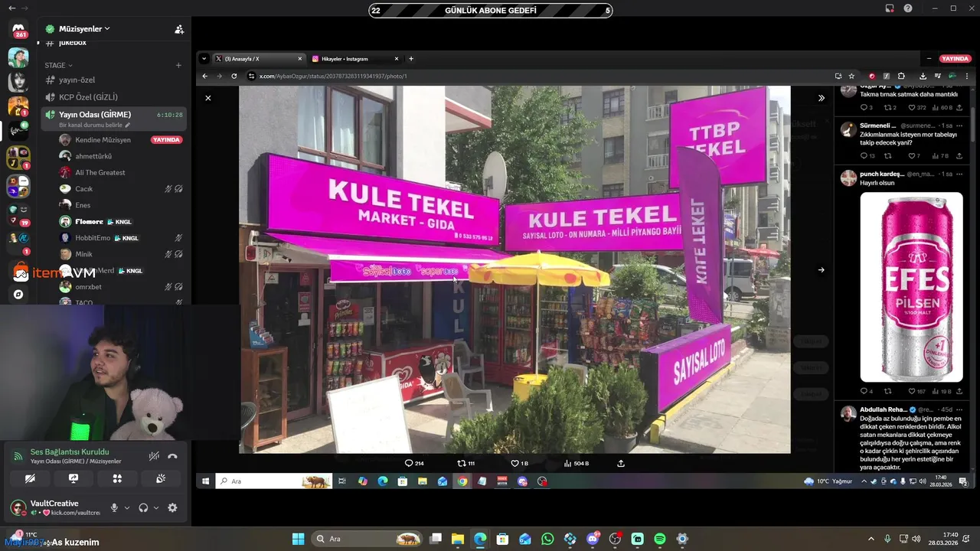Viewport: 980px width, 551px height.
Task: Deafen audio with the headphones icon
Action: coord(143,507)
